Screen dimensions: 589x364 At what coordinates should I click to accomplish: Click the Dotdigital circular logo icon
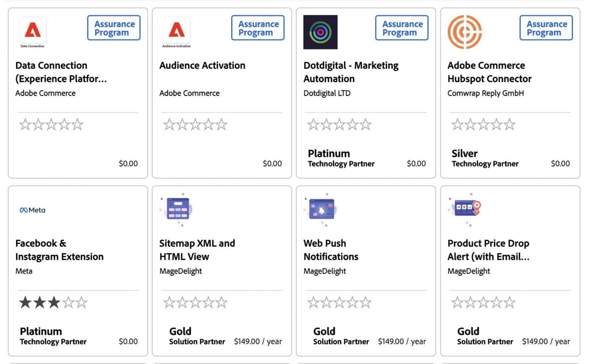click(320, 32)
